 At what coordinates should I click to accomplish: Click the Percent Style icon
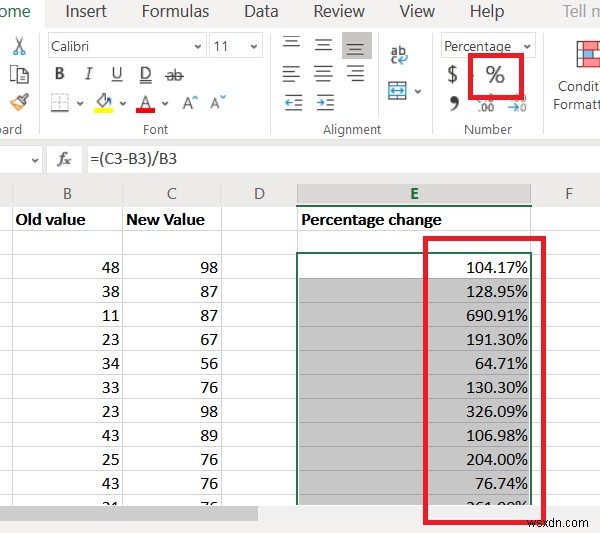coord(495,75)
